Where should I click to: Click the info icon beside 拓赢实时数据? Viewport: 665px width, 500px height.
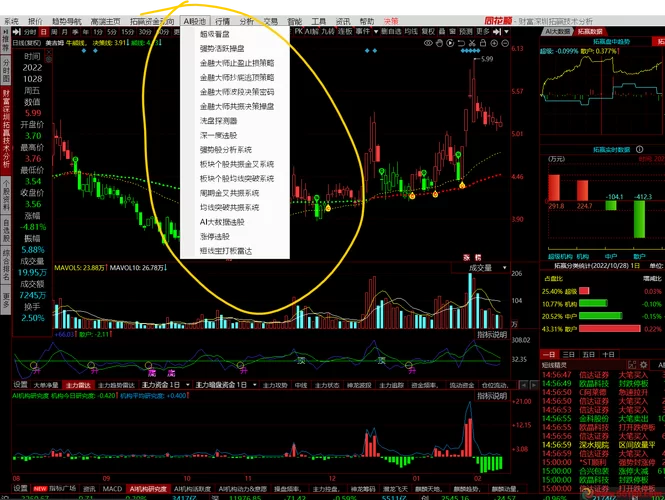point(640,149)
